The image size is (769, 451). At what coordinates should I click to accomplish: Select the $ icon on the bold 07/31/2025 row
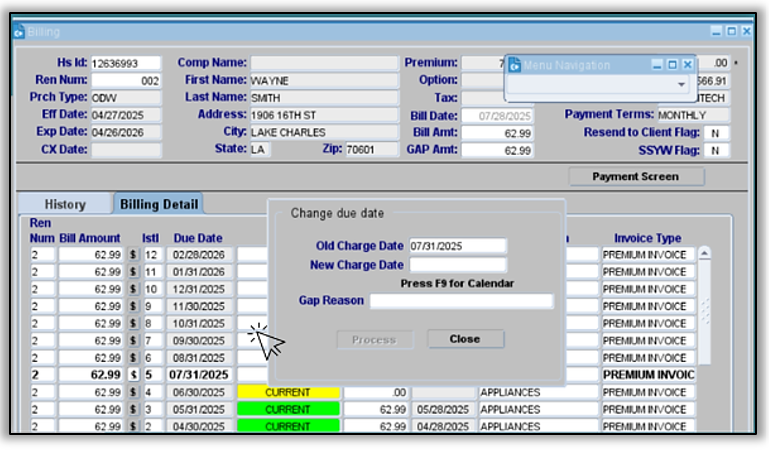coord(133,375)
